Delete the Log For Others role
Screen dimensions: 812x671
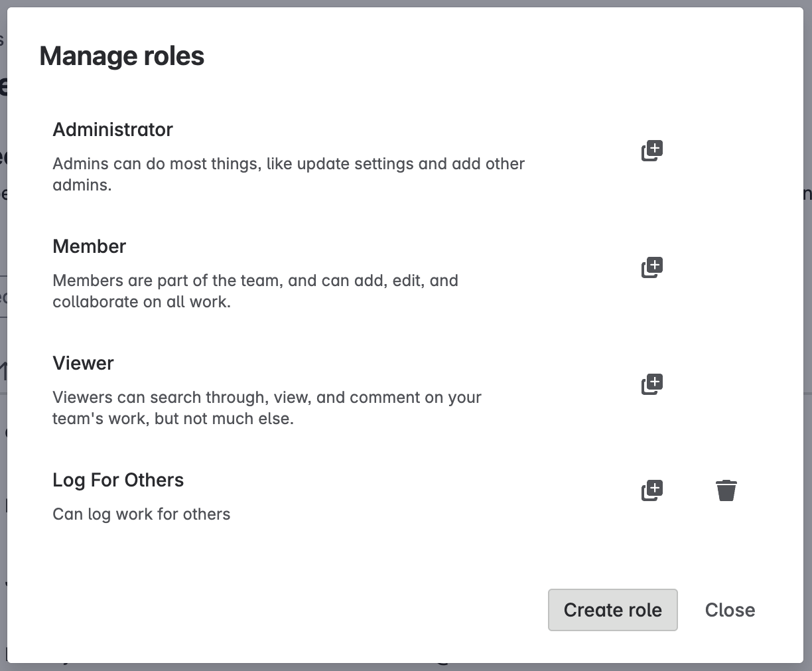[726, 490]
